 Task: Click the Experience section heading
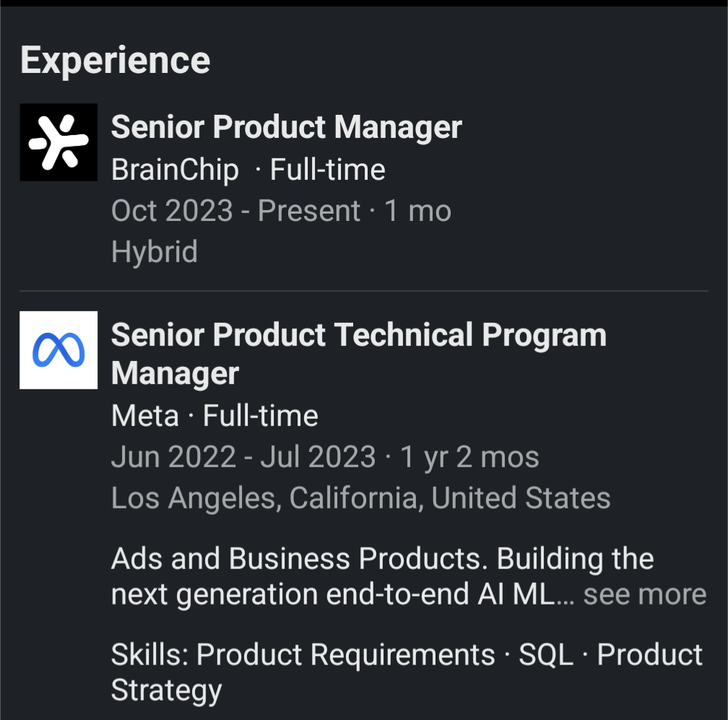click(x=115, y=61)
